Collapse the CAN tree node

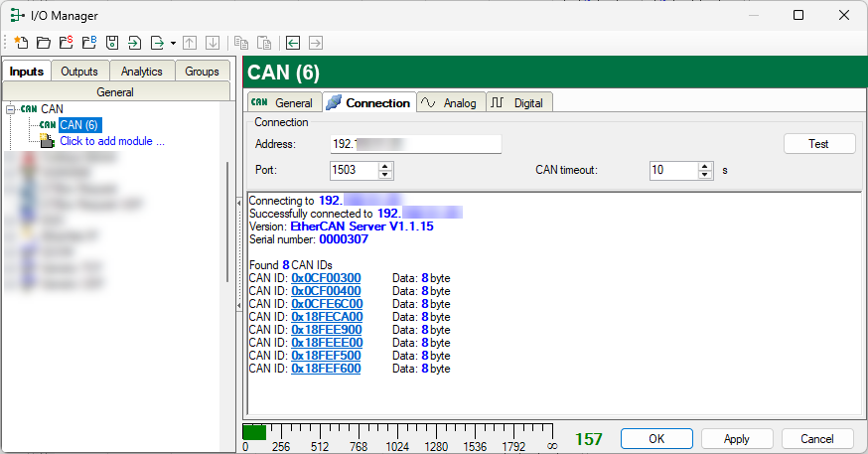click(x=11, y=108)
